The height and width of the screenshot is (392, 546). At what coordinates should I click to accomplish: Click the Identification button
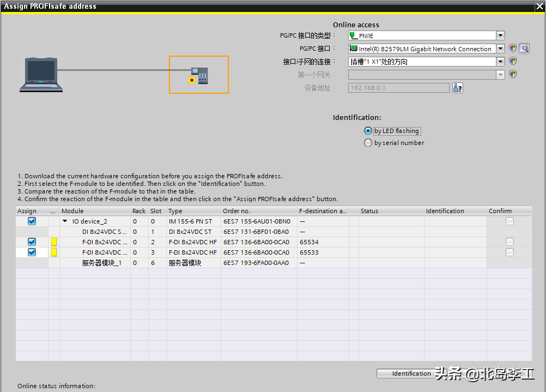pyautogui.click(x=411, y=373)
